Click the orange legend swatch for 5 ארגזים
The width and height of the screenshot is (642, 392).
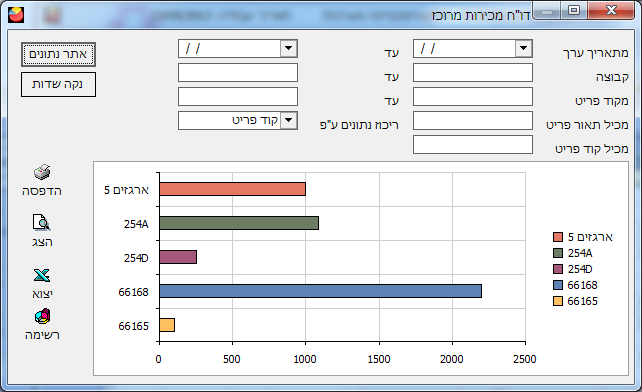(558, 237)
